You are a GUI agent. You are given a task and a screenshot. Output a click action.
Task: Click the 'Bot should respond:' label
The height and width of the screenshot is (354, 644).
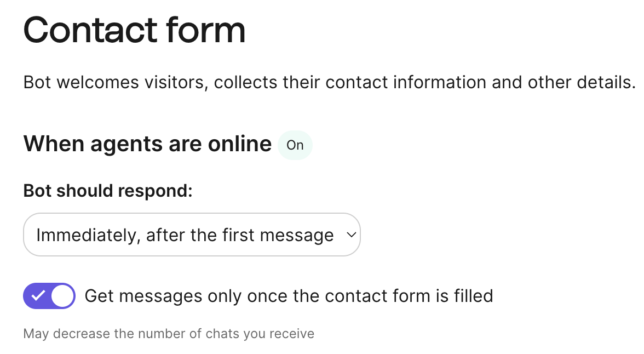point(108,191)
